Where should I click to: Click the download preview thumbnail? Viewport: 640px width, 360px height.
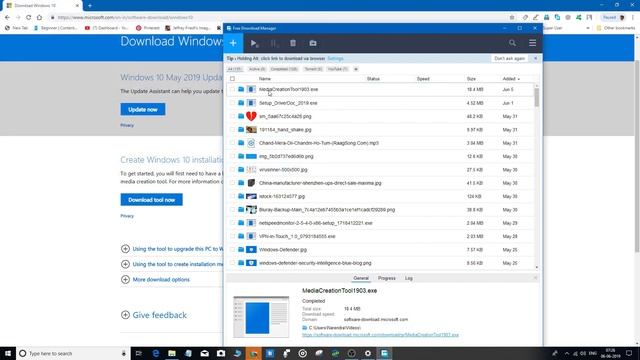point(261,317)
